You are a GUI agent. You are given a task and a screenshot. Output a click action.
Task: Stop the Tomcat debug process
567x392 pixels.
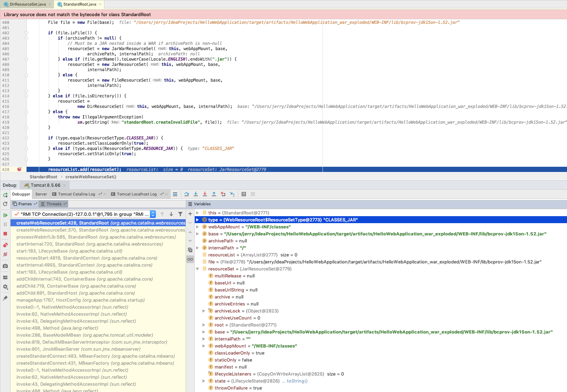point(5,234)
